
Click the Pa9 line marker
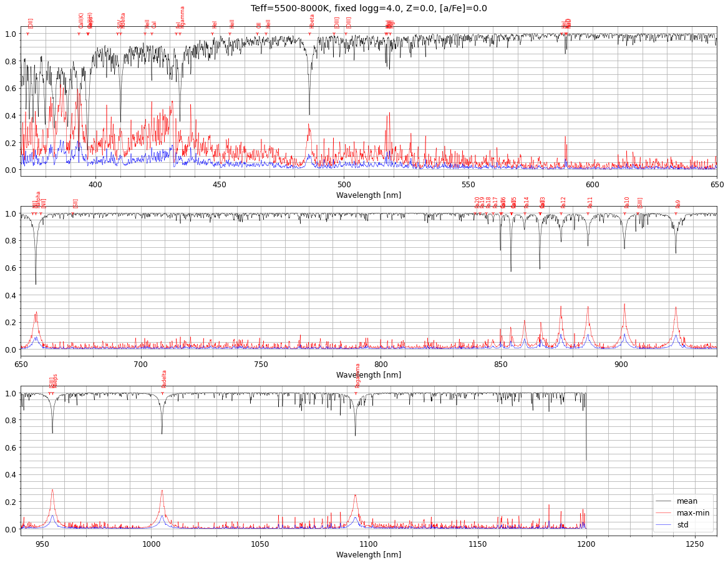point(676,213)
